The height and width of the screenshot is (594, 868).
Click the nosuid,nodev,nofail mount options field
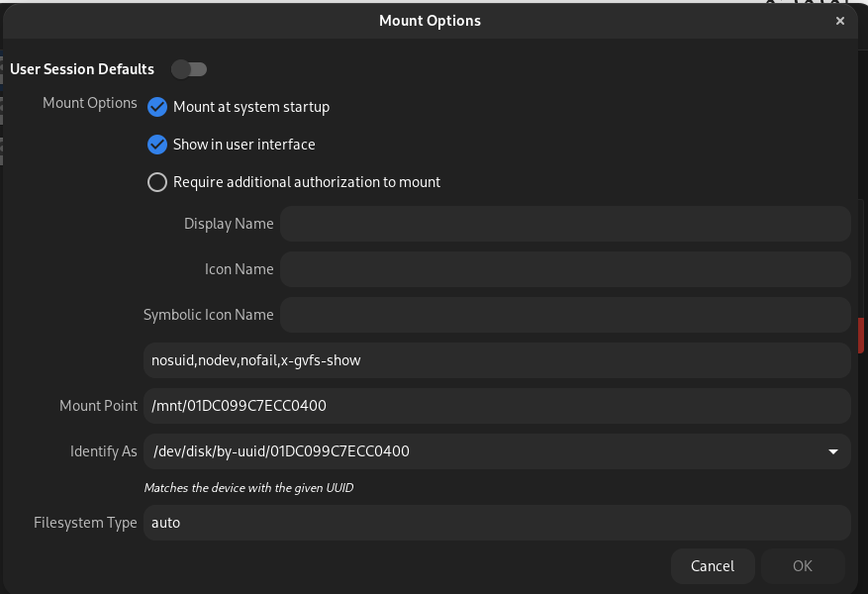pyautogui.click(x=497, y=360)
